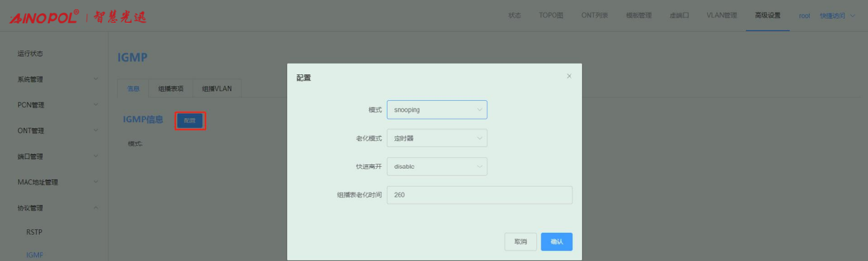Expand 系统管理 sidebar chevron
Screen dimensions: 868x261
tap(96, 79)
